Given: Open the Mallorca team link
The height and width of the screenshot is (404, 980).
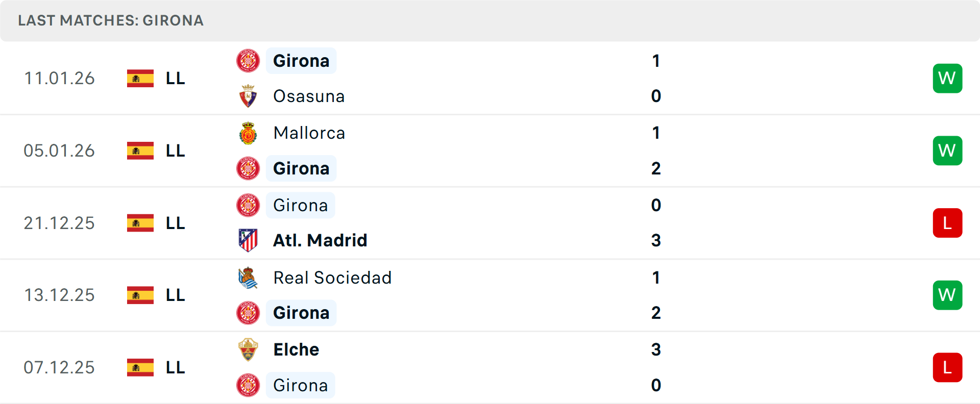Looking at the screenshot, I should click(x=309, y=133).
